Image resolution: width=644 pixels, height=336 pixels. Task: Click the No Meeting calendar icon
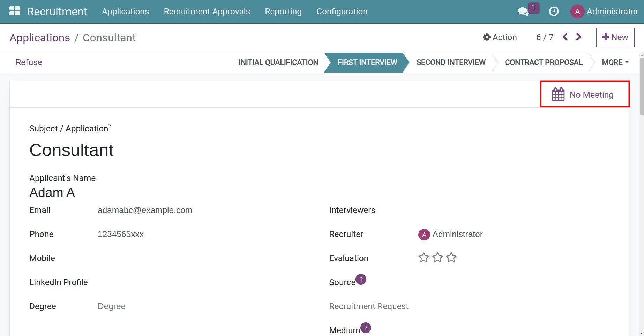pos(558,94)
